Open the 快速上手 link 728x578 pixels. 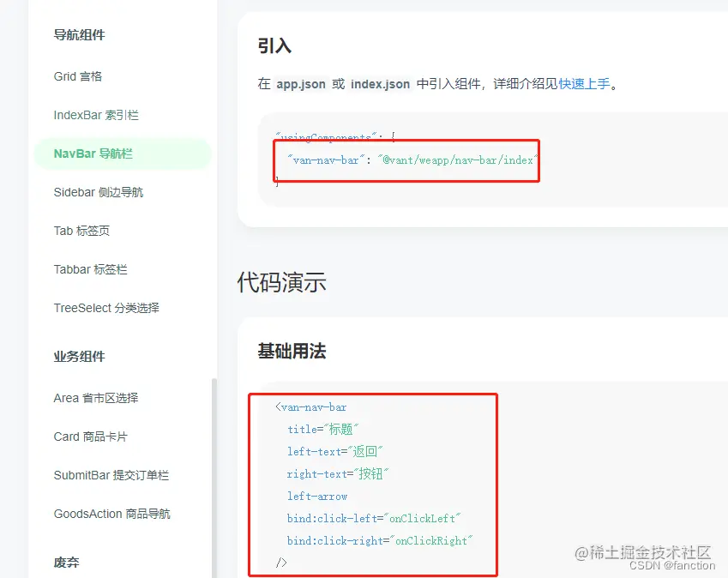[x=585, y=84]
